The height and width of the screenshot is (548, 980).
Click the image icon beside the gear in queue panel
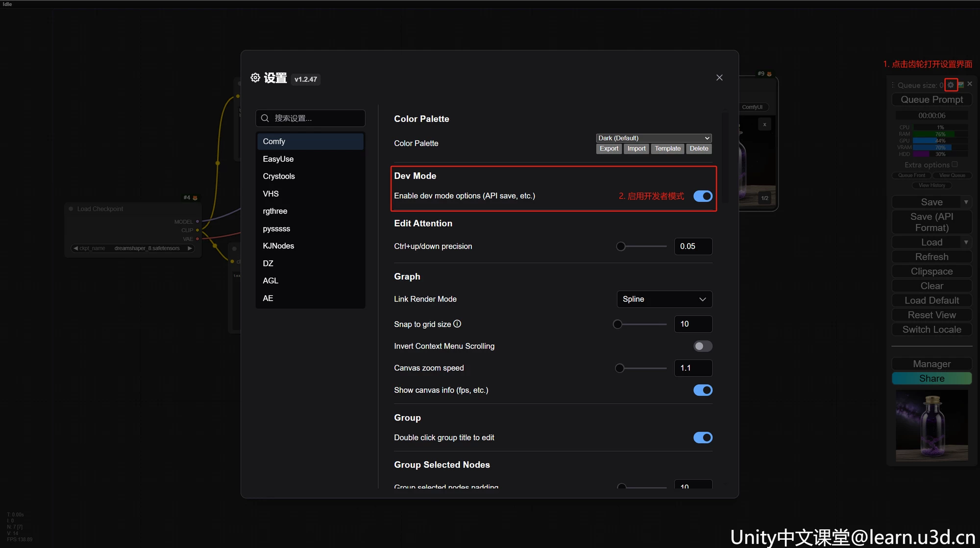pyautogui.click(x=961, y=85)
